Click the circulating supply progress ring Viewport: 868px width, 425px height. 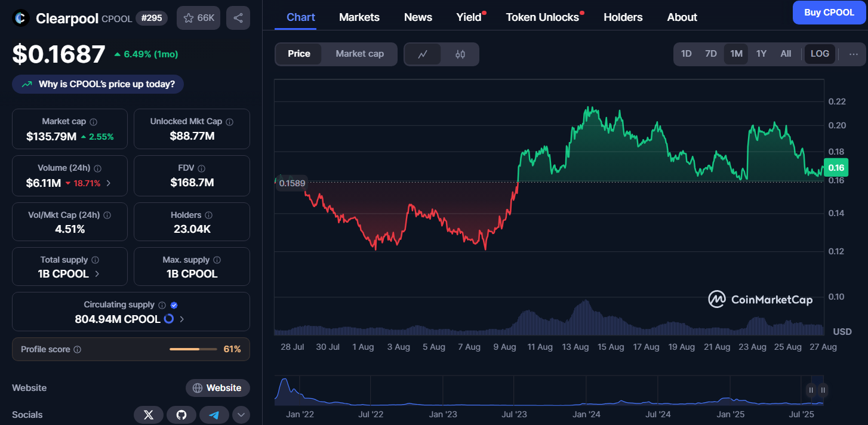pos(169,319)
